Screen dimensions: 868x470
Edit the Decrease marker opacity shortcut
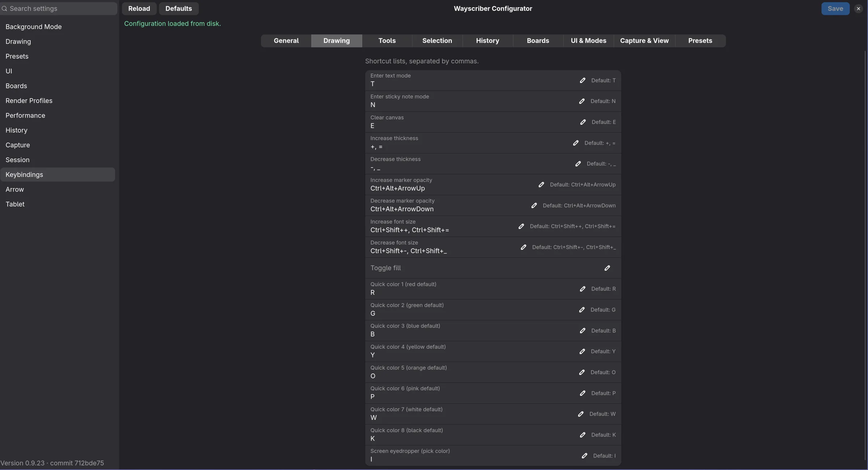pyautogui.click(x=534, y=206)
